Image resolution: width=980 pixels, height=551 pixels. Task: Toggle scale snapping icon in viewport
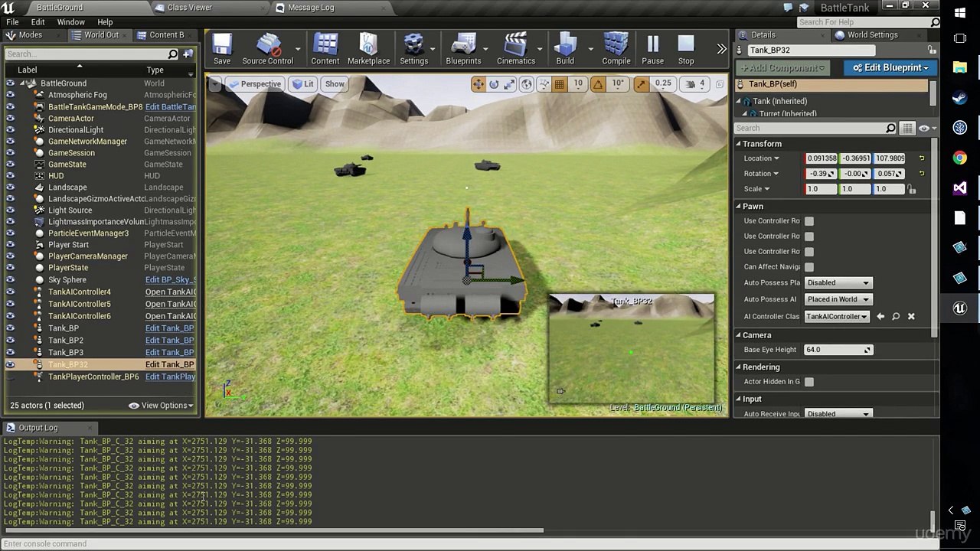pyautogui.click(x=641, y=83)
